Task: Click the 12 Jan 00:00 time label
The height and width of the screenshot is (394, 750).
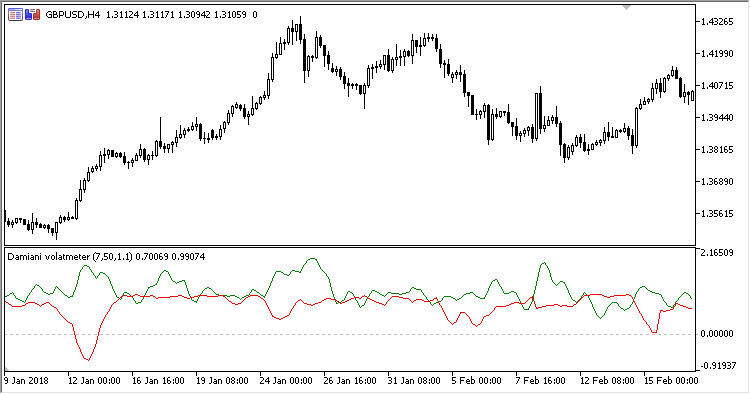Action: coord(94,381)
